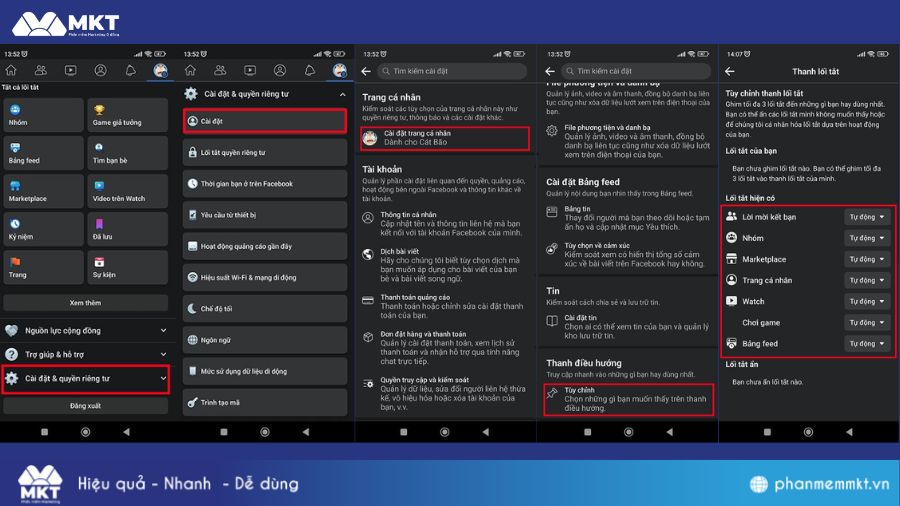Viewport: 900px width, 506px height.
Task: Open the Cài đặt menu item
Action: (265, 121)
